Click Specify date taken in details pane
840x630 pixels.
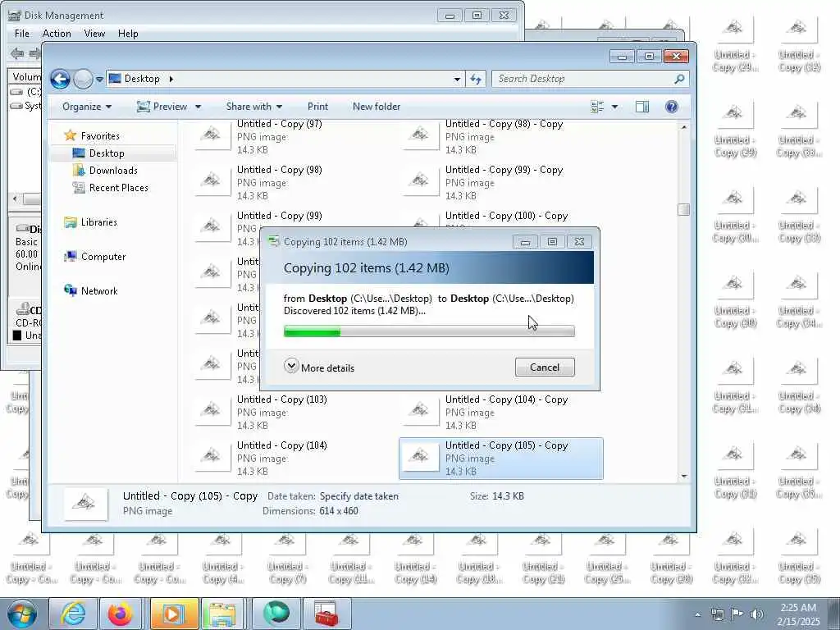[359, 496]
